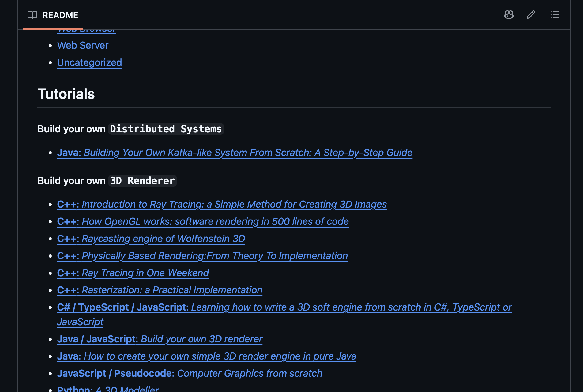The image size is (583, 392).
Task: Open the Copilot icon in README header
Action: pos(509,15)
